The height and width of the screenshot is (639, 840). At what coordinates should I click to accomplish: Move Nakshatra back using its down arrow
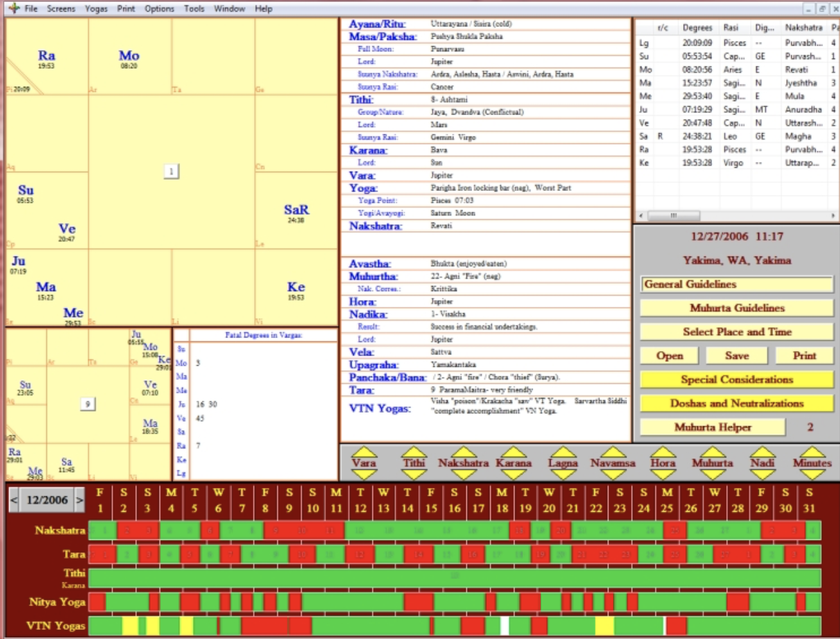coord(463,474)
